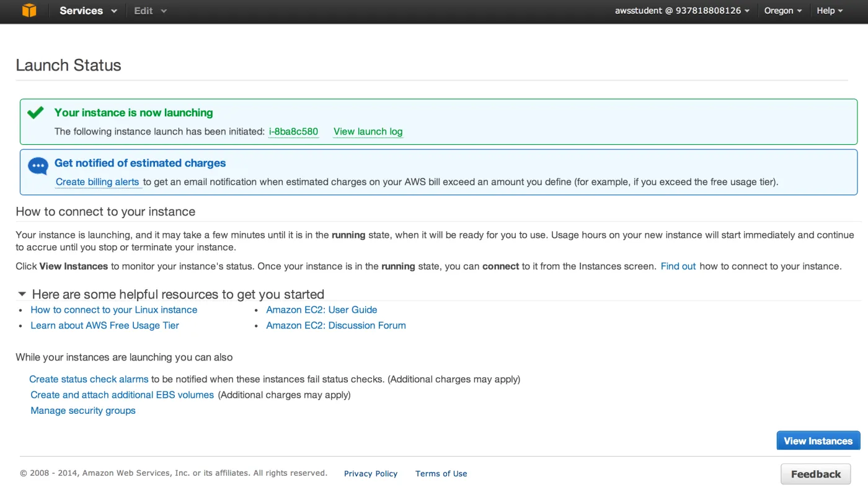This screenshot has height=490, width=868.
Task: Click Manage security groups link
Action: pyautogui.click(x=83, y=411)
